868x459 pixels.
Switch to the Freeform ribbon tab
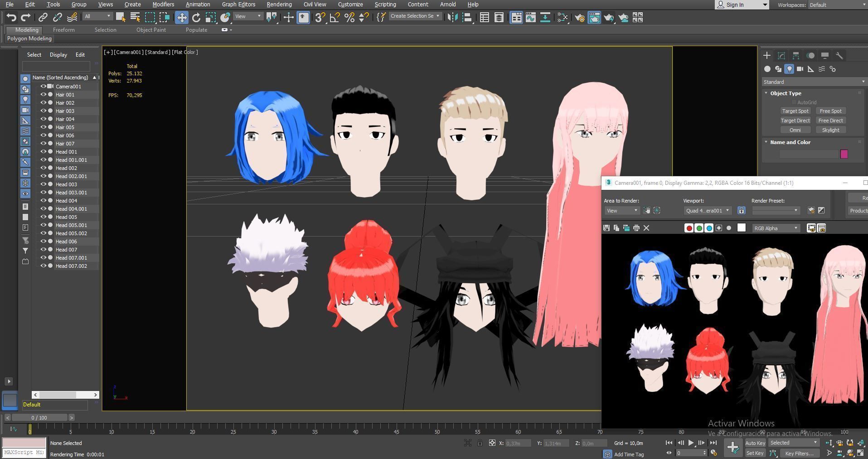[63, 30]
